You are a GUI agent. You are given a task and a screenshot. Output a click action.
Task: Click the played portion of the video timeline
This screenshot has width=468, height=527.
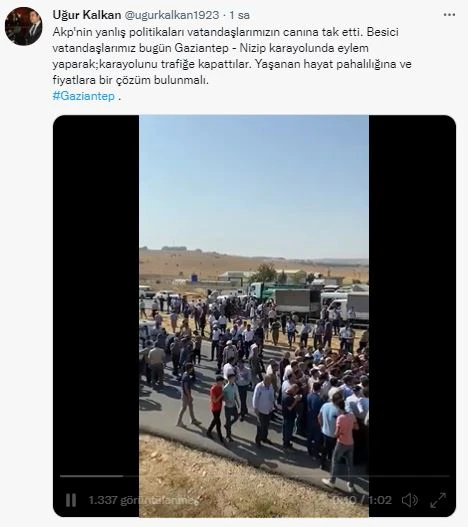[91, 476]
